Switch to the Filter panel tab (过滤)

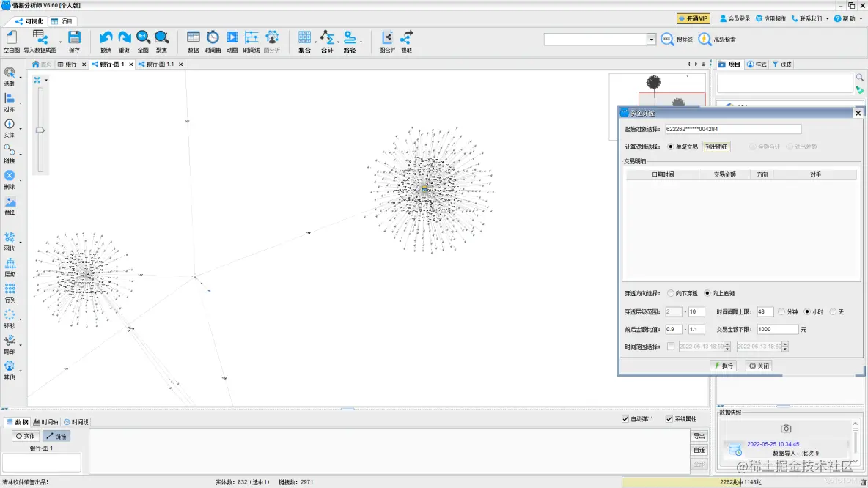coord(782,64)
